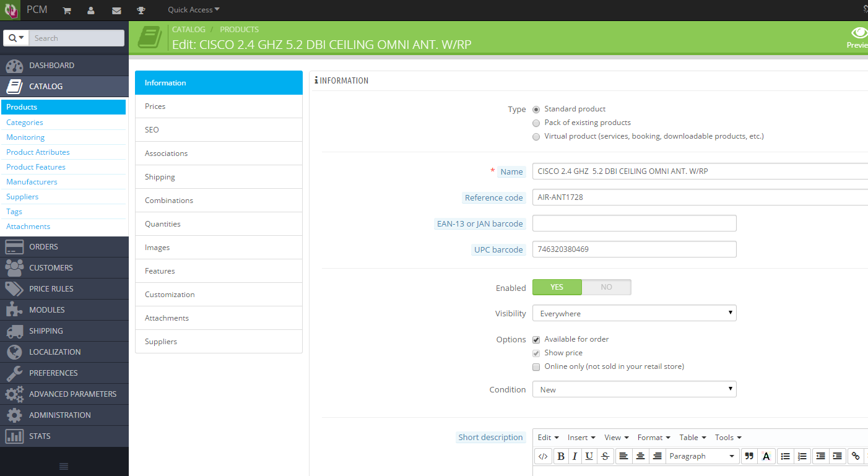Click the Stats bar chart icon
Image resolution: width=868 pixels, height=476 pixels.
click(14, 436)
